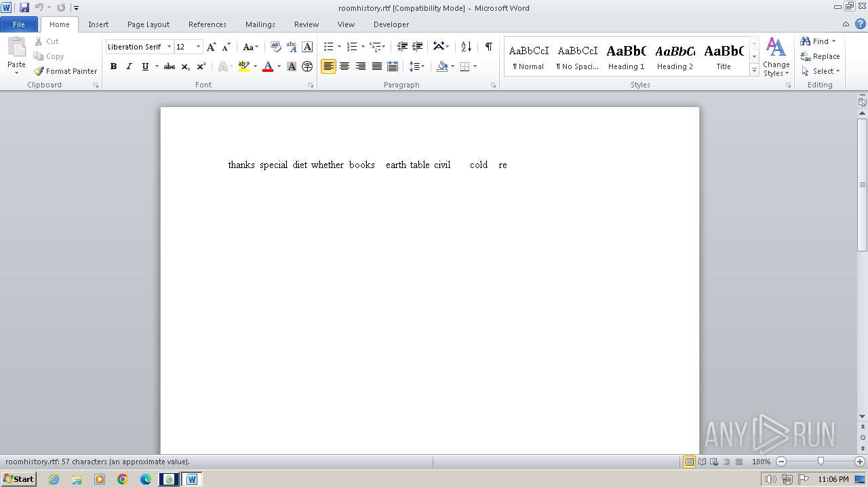The width and height of the screenshot is (868, 488).
Task: Click the Character Border icon
Action: [307, 47]
